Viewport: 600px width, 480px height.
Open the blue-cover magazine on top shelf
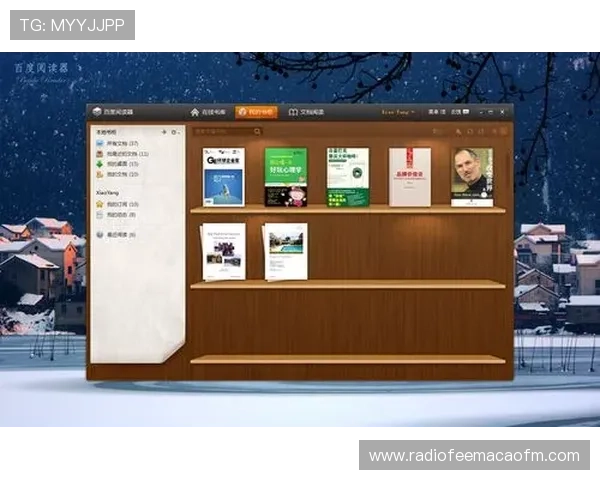[224, 177]
